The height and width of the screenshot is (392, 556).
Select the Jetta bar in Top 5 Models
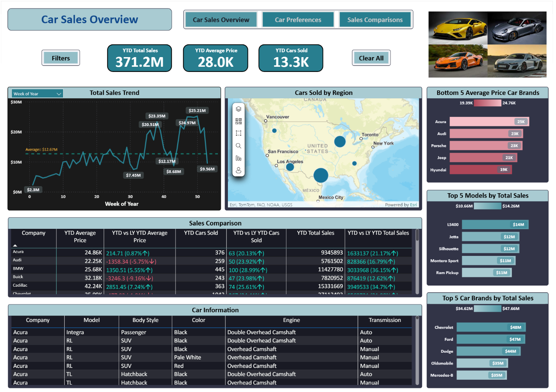pos(490,237)
